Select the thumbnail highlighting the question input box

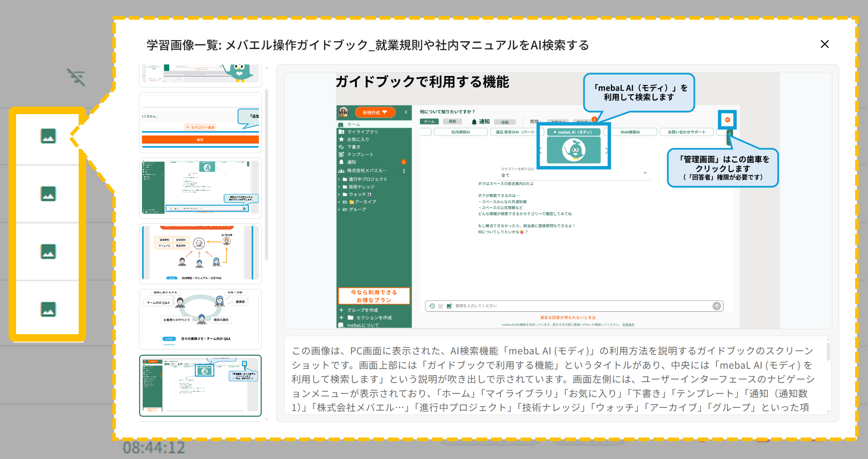200,188
